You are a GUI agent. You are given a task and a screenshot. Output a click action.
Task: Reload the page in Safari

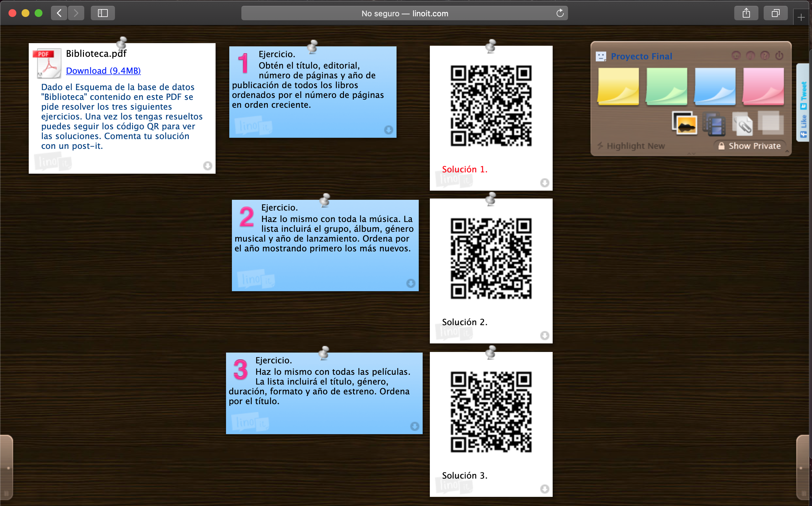560,13
